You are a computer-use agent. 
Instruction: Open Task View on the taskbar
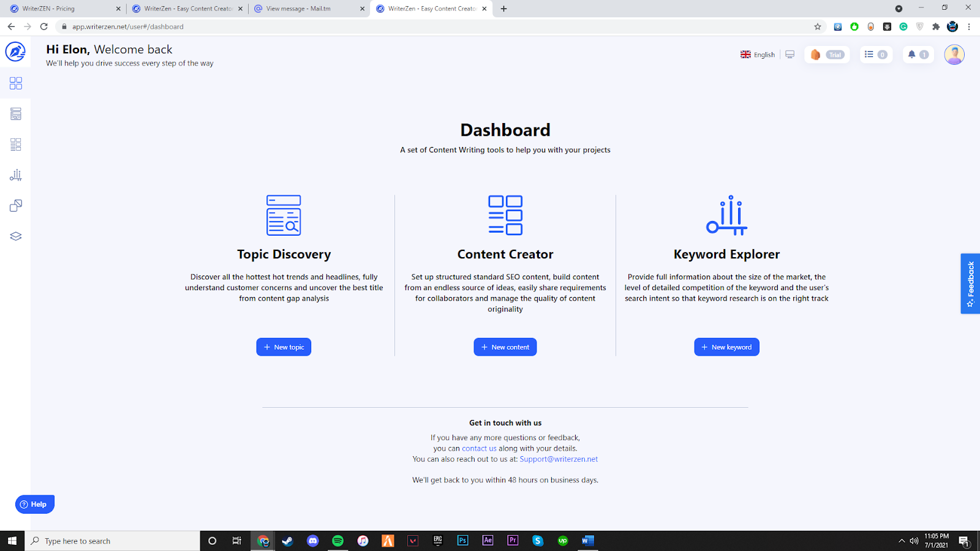click(237, 541)
